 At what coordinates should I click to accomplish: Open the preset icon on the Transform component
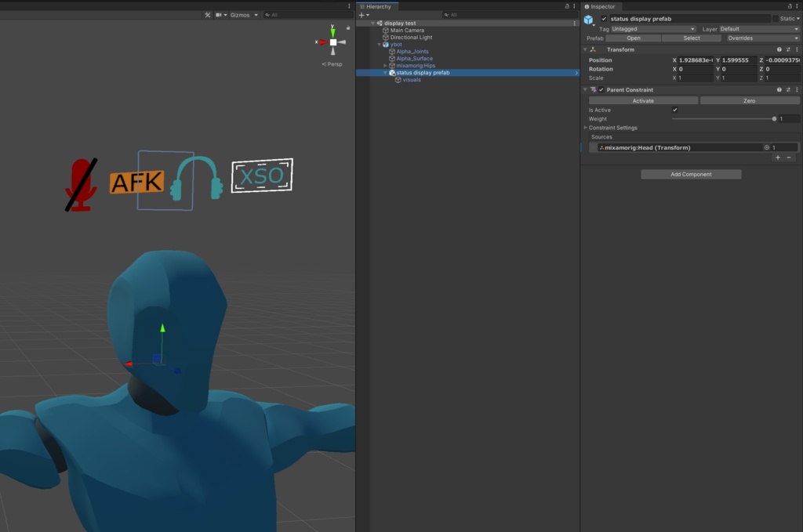point(787,49)
